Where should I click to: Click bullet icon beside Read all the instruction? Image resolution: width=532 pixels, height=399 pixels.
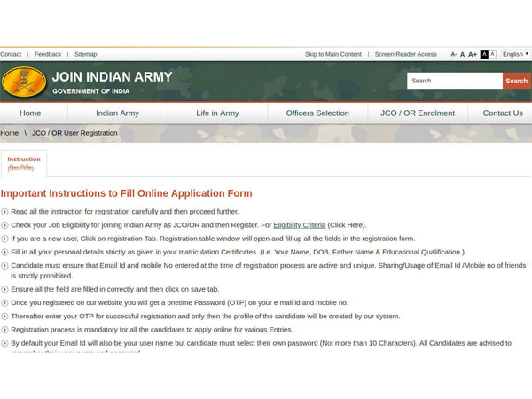coord(4,212)
